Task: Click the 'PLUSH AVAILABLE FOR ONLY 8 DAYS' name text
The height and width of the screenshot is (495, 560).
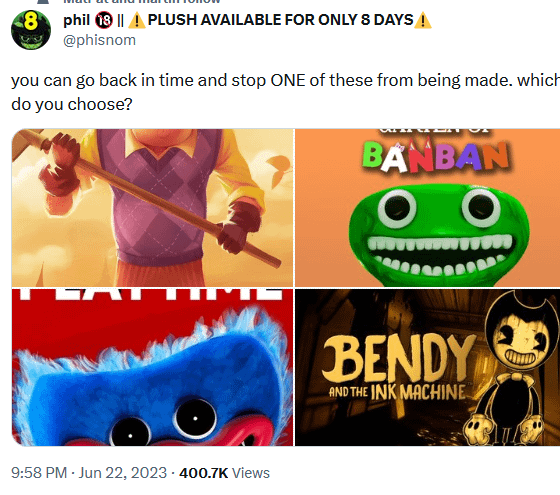Action: [x=281, y=20]
